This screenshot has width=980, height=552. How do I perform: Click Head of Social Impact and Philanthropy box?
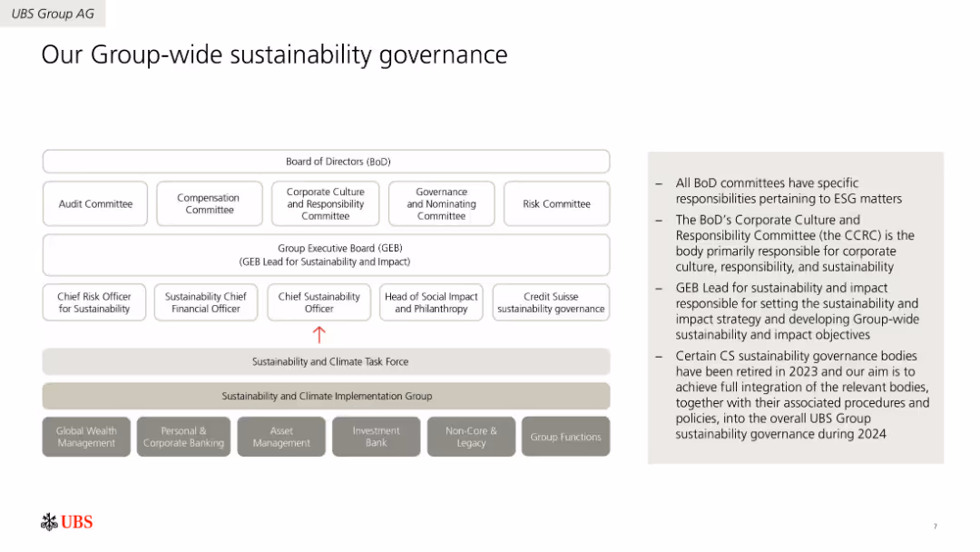point(431,302)
